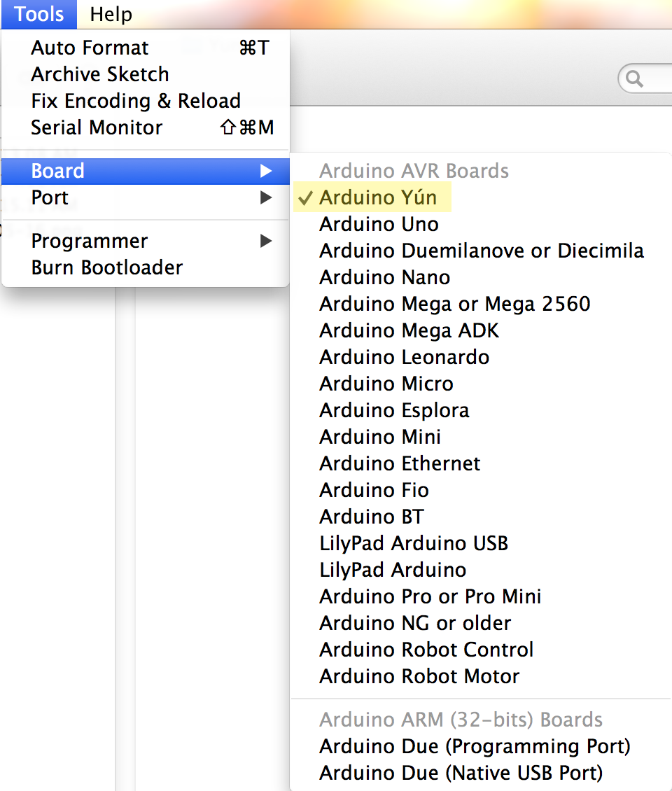The height and width of the screenshot is (791, 672).
Task: Expand the Board submenu
Action: pos(58,170)
